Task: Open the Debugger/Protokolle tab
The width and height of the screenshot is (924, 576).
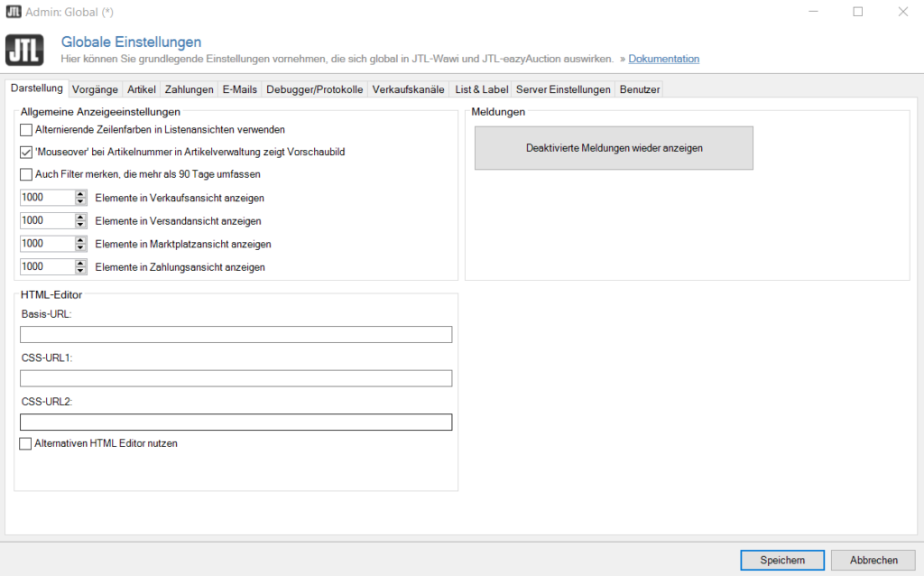Action: tap(314, 89)
